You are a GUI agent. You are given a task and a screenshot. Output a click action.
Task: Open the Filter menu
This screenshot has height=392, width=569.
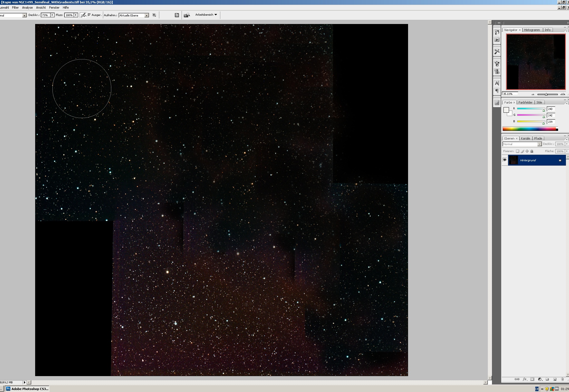[x=15, y=8]
